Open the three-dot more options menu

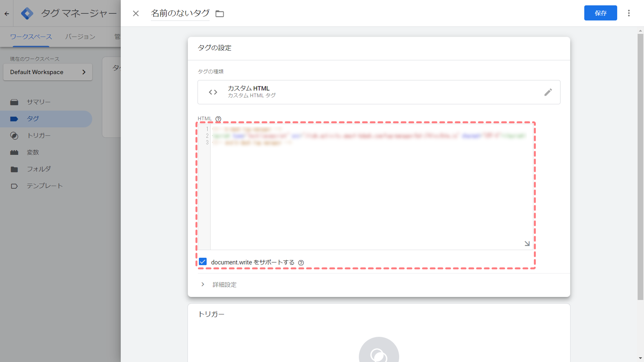pos(629,13)
